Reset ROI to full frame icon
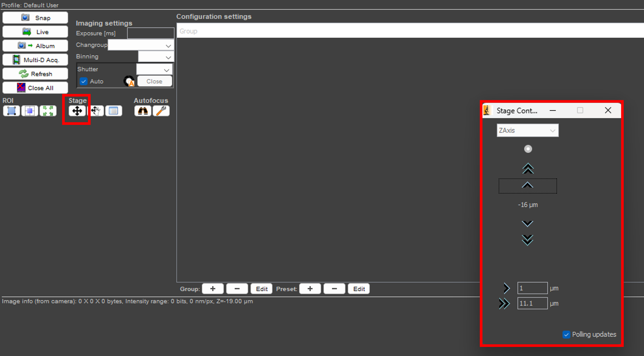This screenshot has height=356, width=644. 48,111
